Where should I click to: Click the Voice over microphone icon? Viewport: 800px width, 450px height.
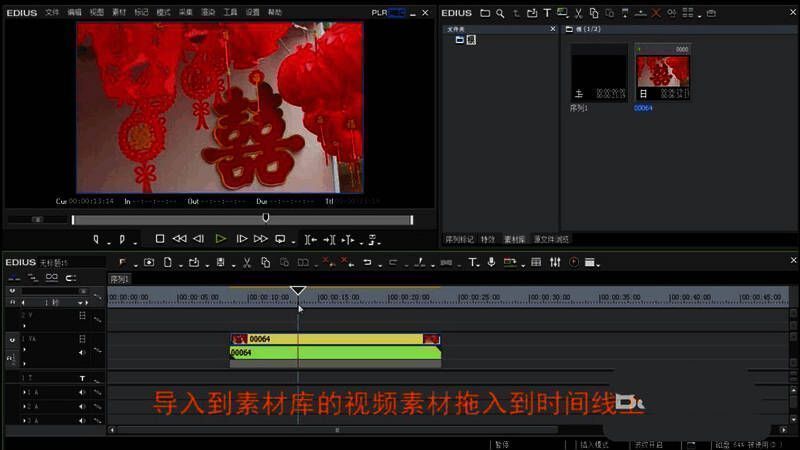[x=491, y=262]
